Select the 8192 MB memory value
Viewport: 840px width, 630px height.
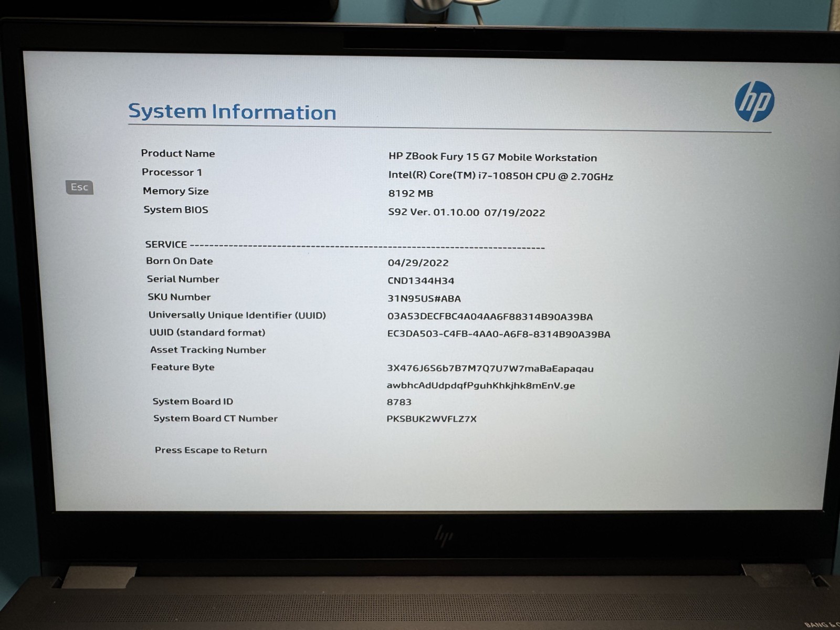click(411, 193)
